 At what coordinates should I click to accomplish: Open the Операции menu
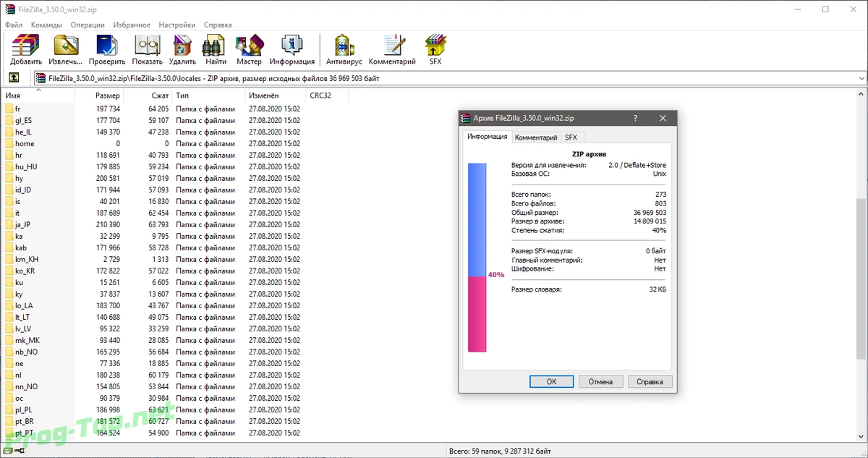pyautogui.click(x=88, y=25)
